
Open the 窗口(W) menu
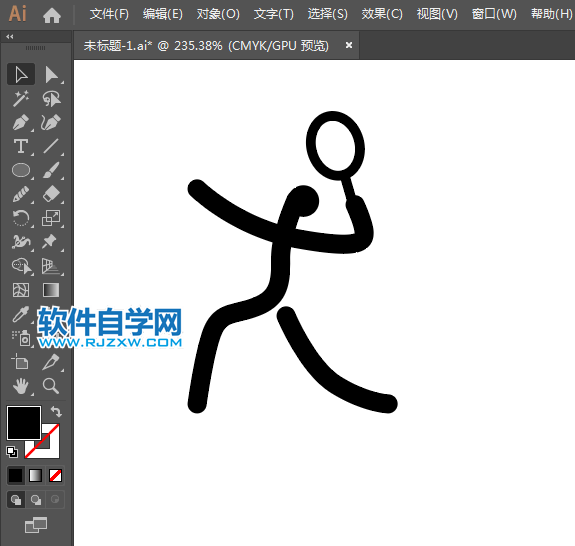[494, 14]
